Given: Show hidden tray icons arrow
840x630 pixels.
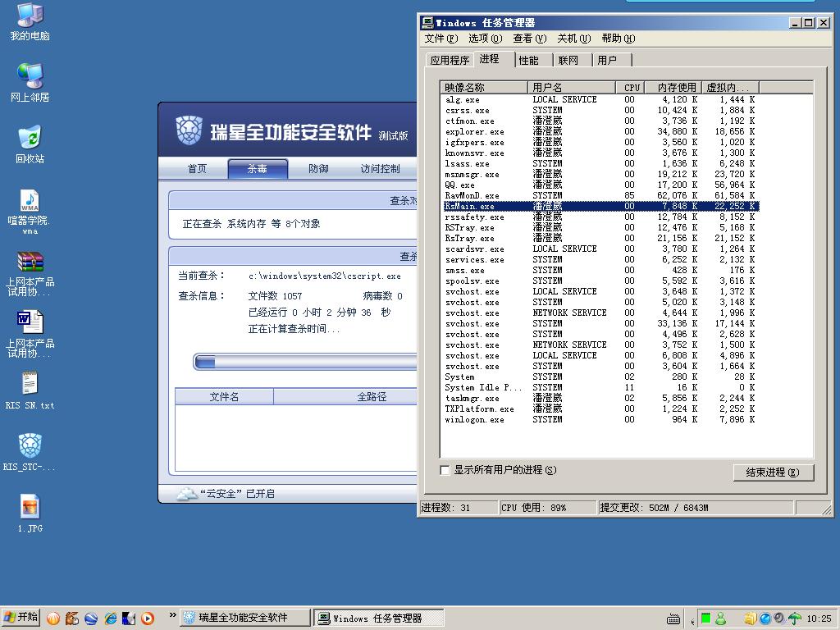Looking at the screenshot, I should pyautogui.click(x=692, y=622).
